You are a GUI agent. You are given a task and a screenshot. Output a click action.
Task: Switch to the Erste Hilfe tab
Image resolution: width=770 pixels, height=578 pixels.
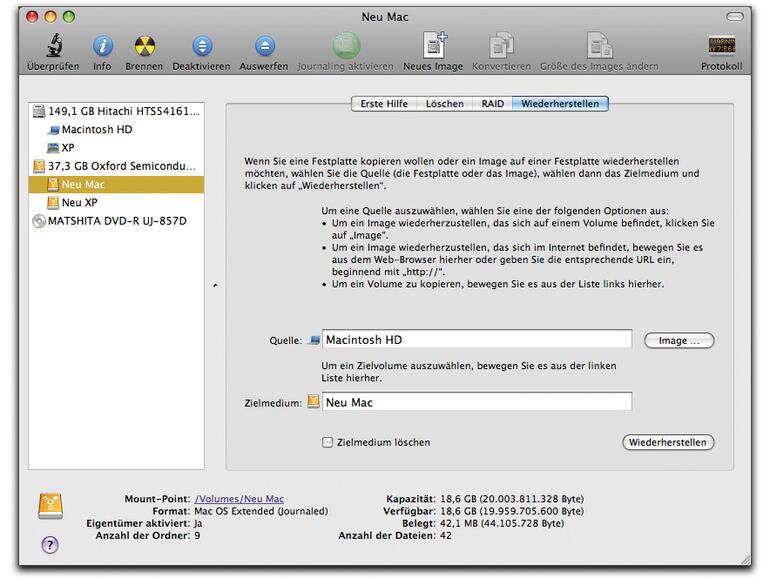tap(384, 104)
